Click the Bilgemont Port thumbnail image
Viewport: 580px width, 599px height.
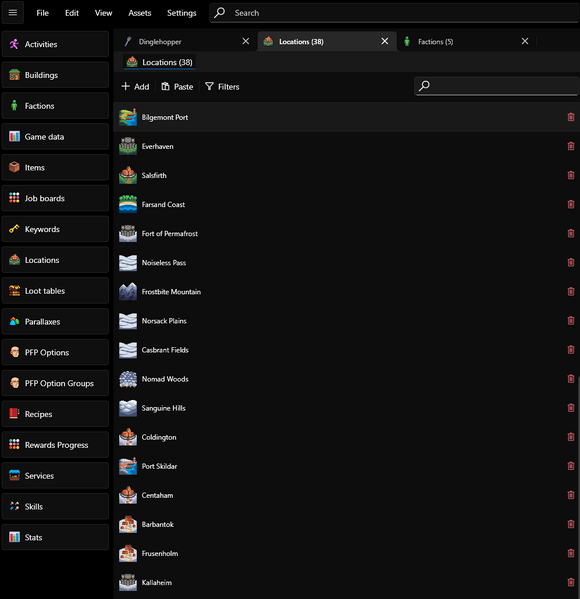(128, 117)
